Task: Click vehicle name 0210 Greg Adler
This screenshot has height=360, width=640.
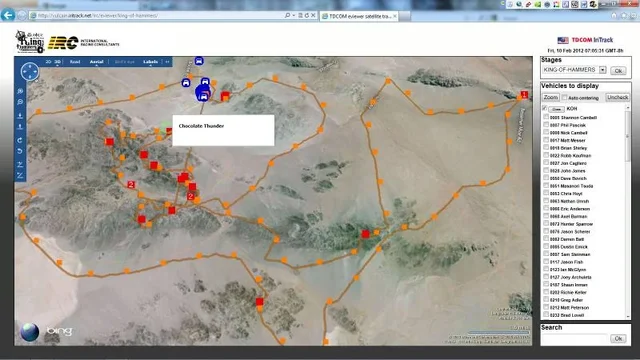Action: 566,300
